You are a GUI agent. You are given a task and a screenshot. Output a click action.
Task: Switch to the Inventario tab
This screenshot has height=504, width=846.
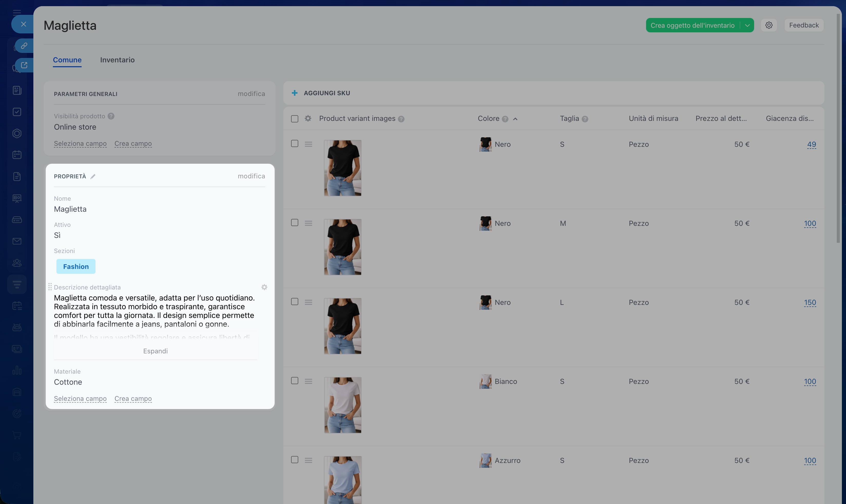117,60
